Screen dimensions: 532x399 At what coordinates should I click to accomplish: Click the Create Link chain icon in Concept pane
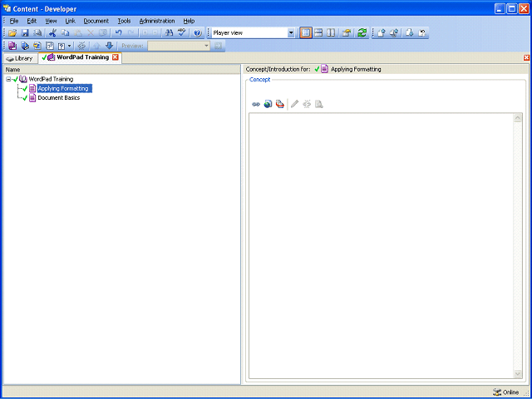(256, 104)
